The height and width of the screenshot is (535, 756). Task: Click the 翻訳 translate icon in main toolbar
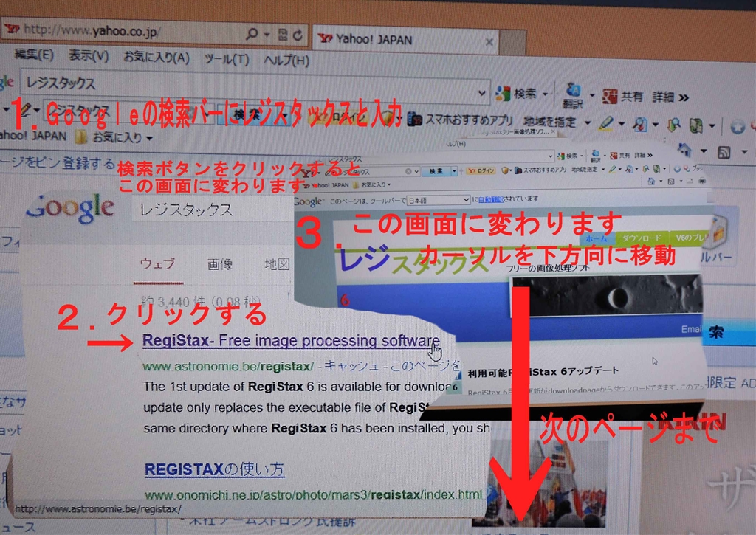point(573,96)
